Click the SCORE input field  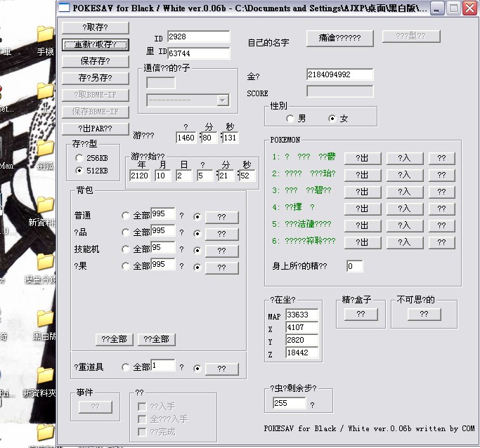[x=340, y=91]
